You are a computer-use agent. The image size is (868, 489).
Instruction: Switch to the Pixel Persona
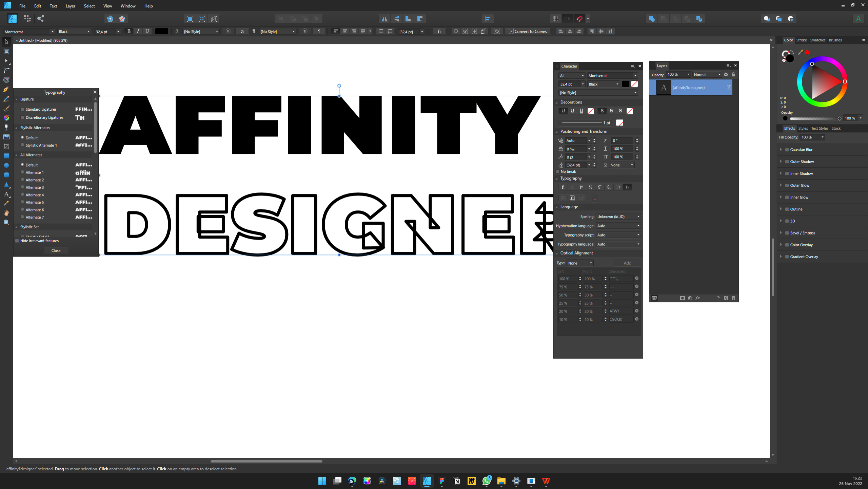27,18
